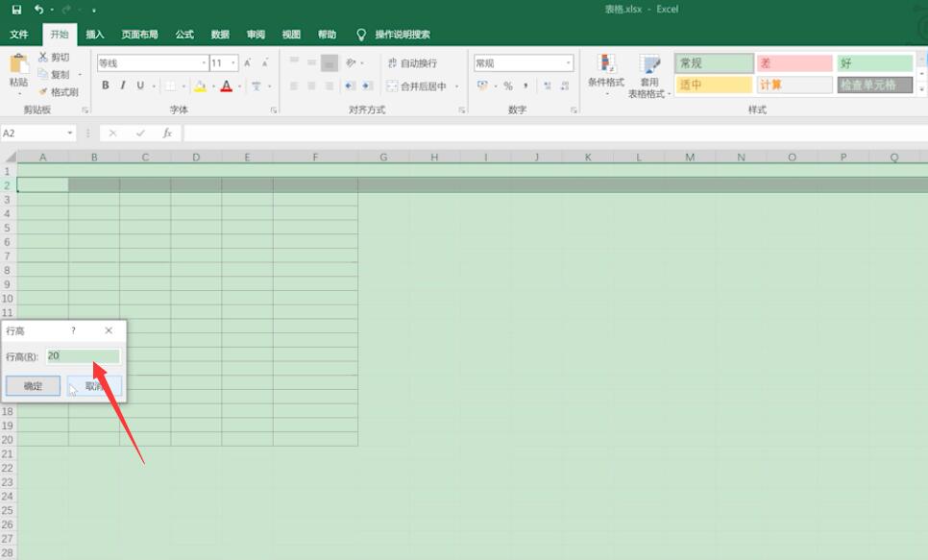
Task: Click the Increase Decimal icon
Action: click(x=548, y=85)
